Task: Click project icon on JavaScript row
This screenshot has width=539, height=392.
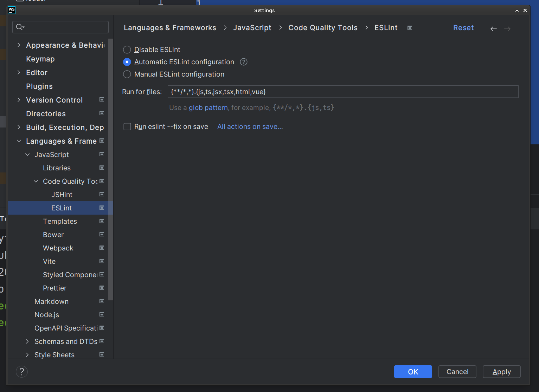Action: click(x=102, y=154)
